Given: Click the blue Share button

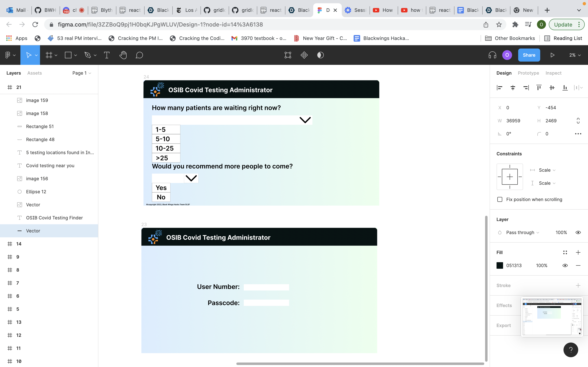Looking at the screenshot, I should (529, 55).
